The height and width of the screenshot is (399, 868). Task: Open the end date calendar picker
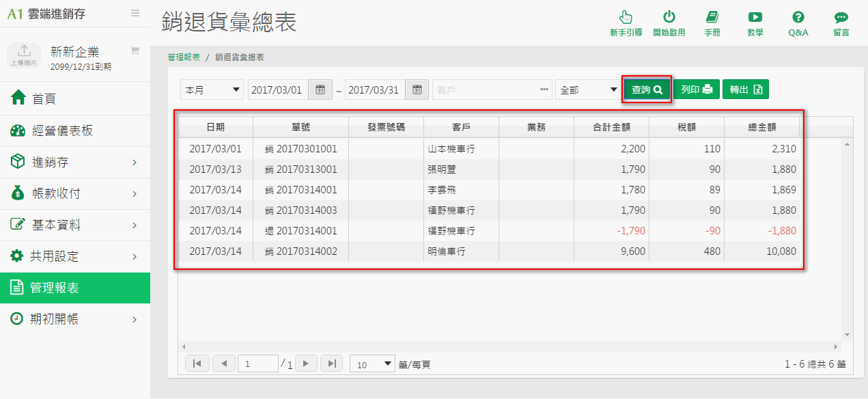click(x=417, y=90)
